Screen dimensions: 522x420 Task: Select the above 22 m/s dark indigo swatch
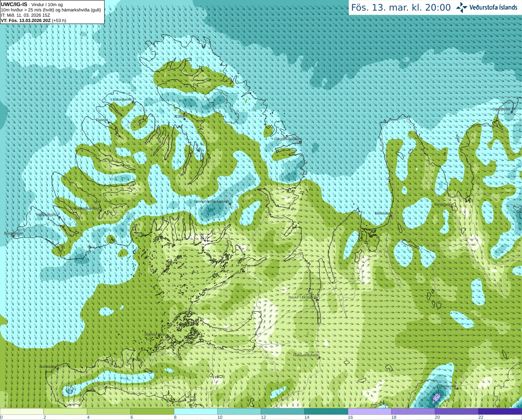tap(500, 411)
